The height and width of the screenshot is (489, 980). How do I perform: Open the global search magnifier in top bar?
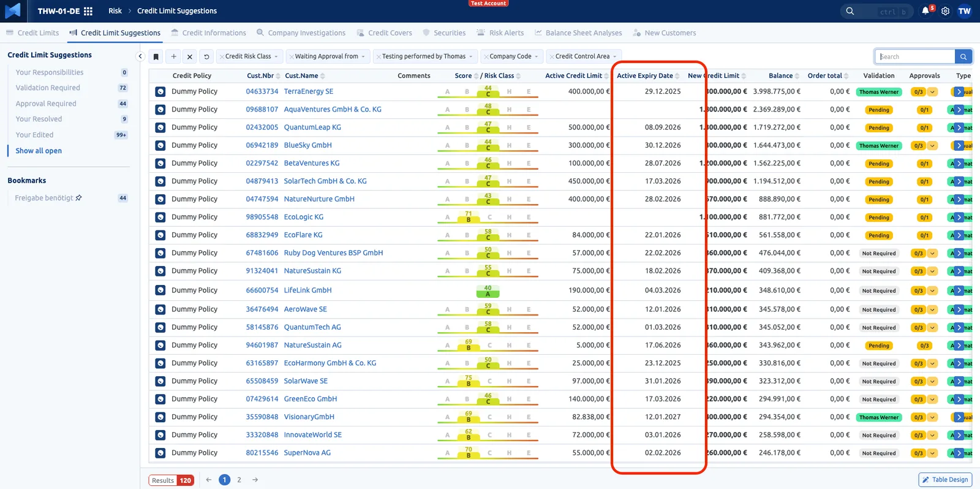click(x=850, y=11)
